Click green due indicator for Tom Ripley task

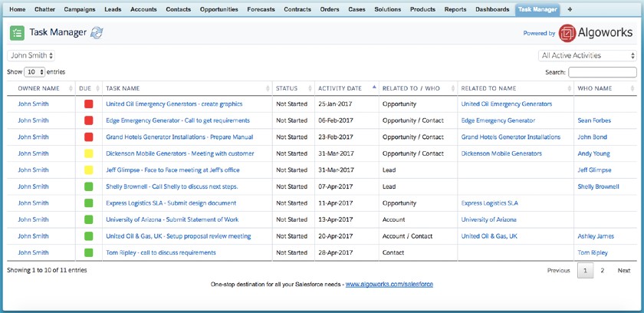click(88, 252)
